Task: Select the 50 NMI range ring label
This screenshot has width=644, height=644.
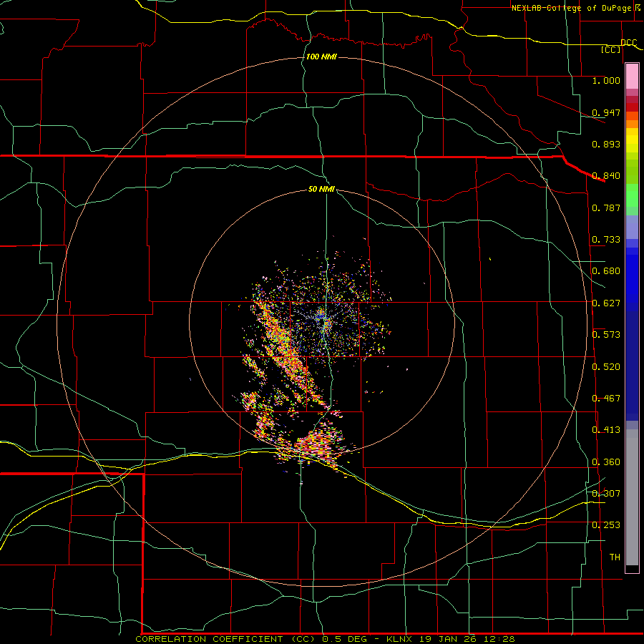Action: (321, 189)
